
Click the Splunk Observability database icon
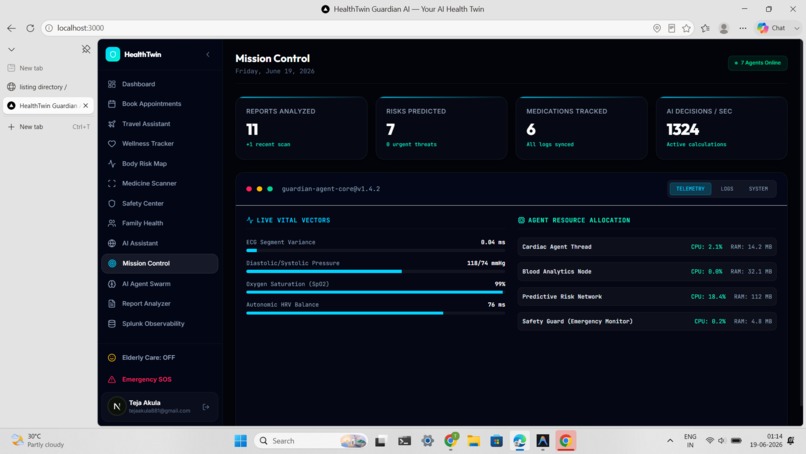point(112,323)
